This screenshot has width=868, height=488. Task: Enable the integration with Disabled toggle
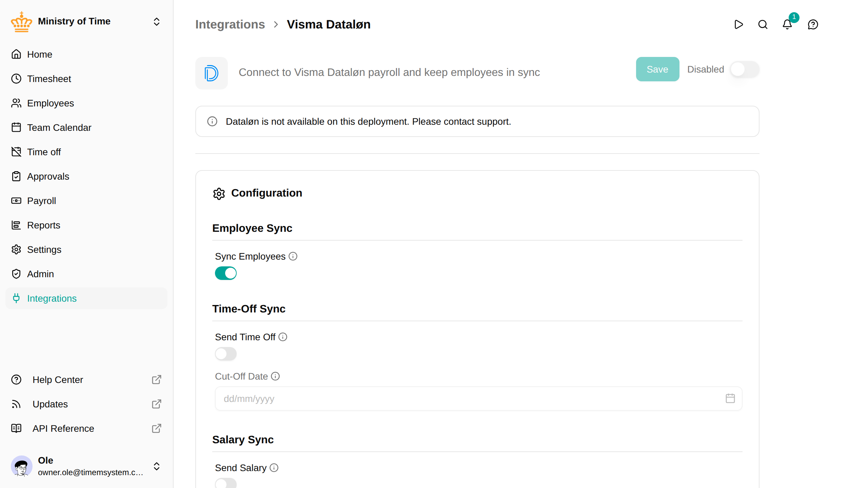tap(745, 69)
